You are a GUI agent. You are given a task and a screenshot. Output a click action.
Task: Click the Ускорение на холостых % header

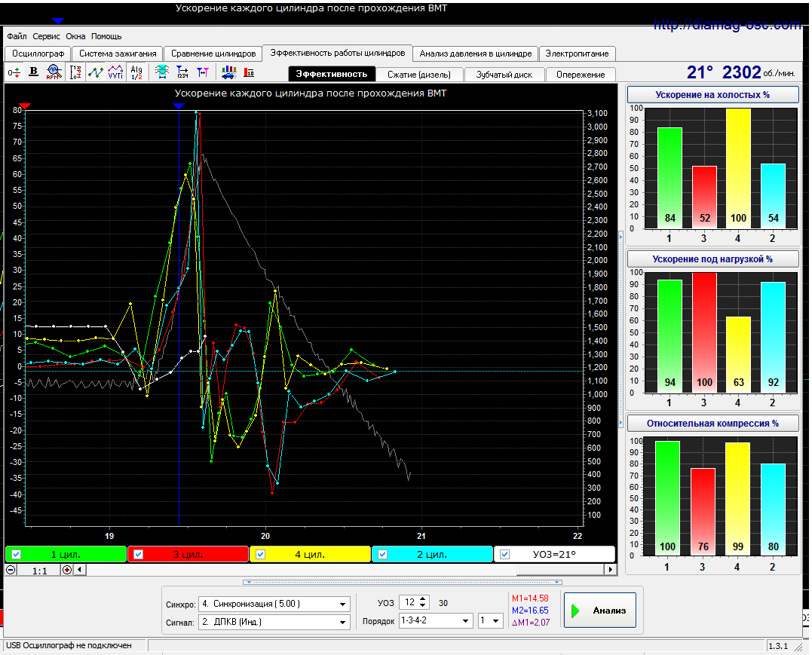point(712,95)
